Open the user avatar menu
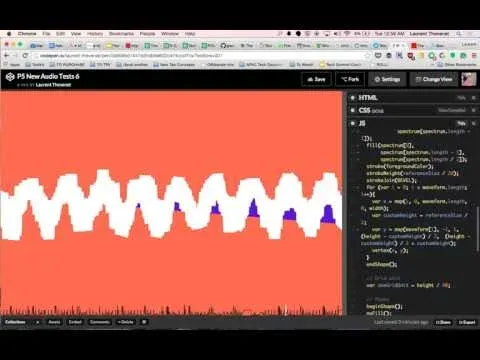The height and width of the screenshot is (360, 480). [x=469, y=79]
